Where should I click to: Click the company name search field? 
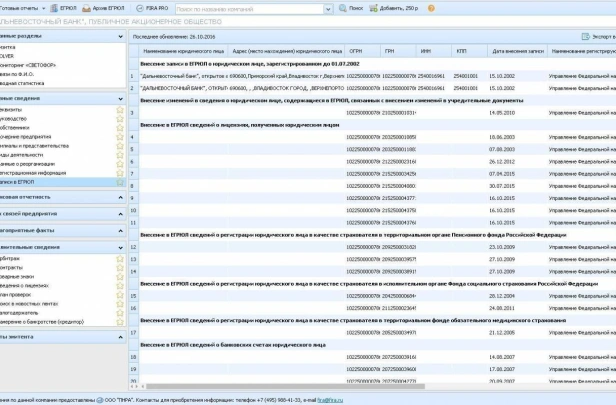click(x=249, y=9)
